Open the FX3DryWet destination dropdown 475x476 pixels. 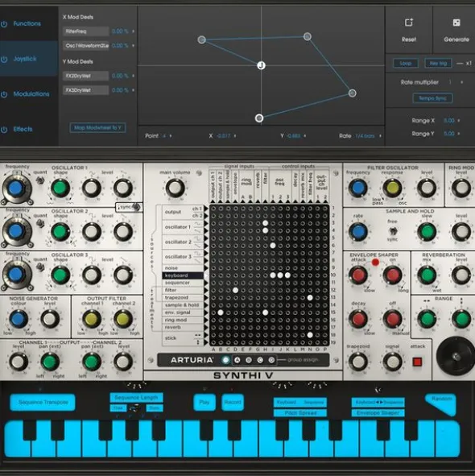click(x=86, y=90)
